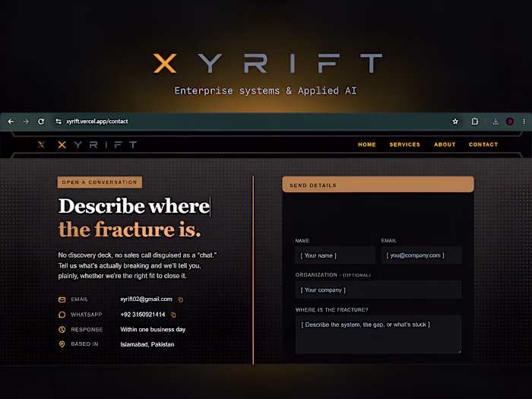
Task: Focus the 'Your company' organization field
Action: pos(378,290)
